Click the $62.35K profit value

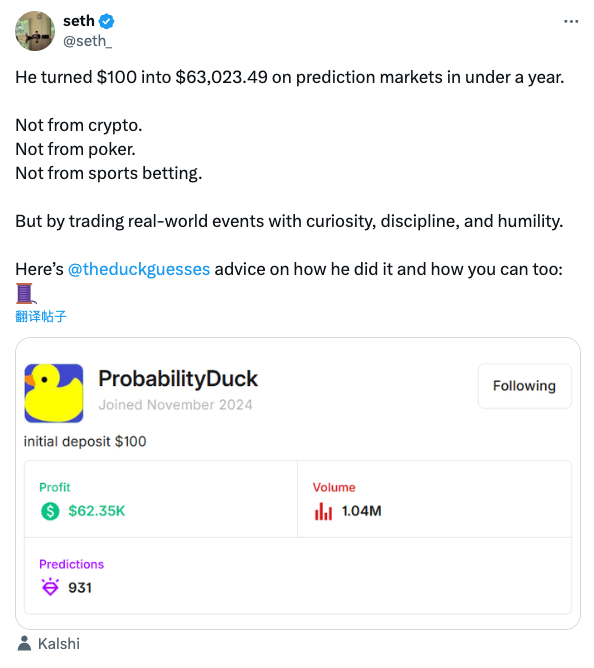(x=97, y=511)
